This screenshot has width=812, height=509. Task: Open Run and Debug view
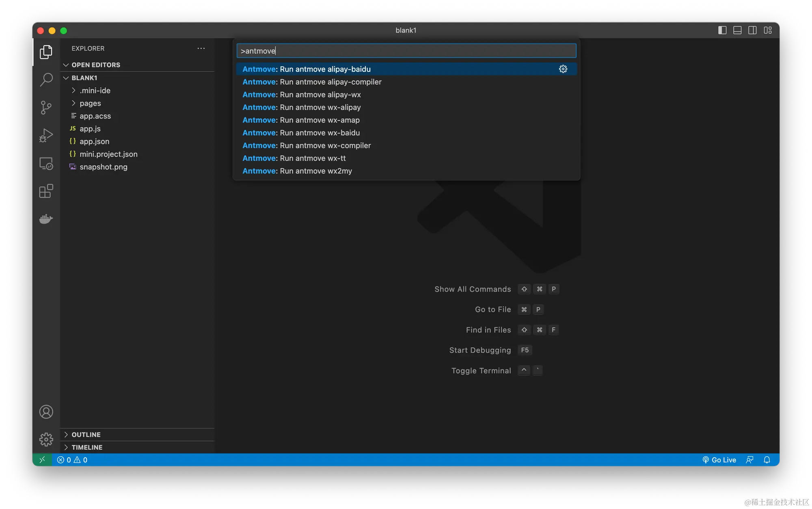pyautogui.click(x=46, y=135)
